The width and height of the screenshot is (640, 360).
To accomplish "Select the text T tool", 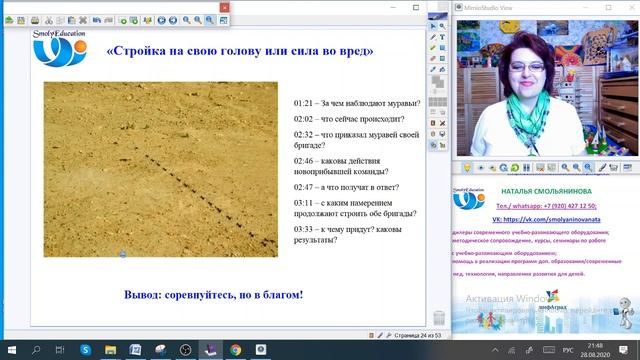I will pos(442,37).
